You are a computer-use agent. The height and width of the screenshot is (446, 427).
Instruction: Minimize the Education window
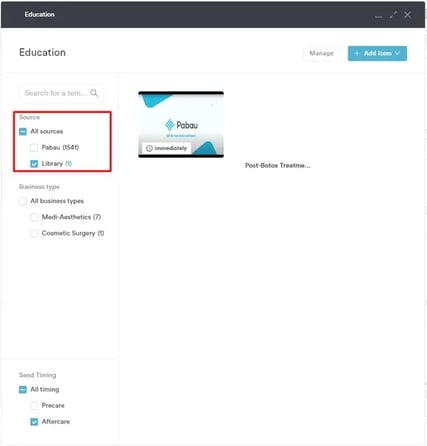click(378, 15)
